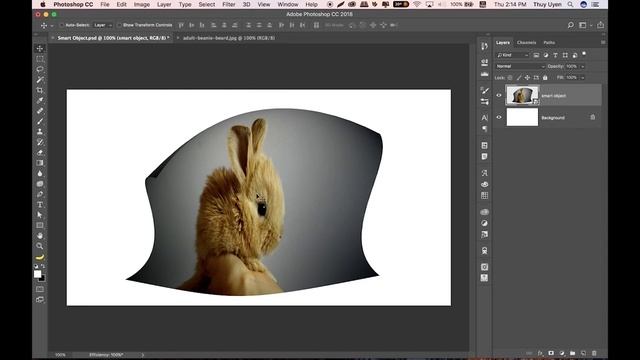Create new adjustment layer icon

562,353
